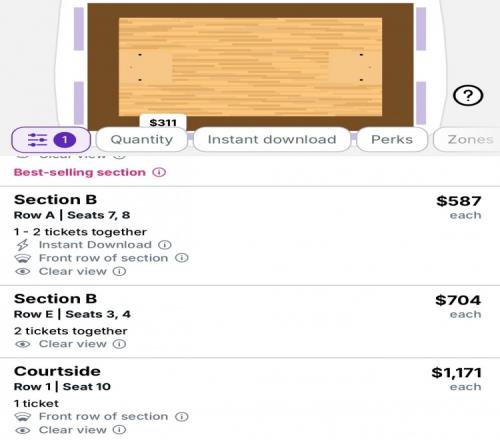Click info icon beside $704 listing Clear view
This screenshot has height=440, width=500.
(x=119, y=344)
